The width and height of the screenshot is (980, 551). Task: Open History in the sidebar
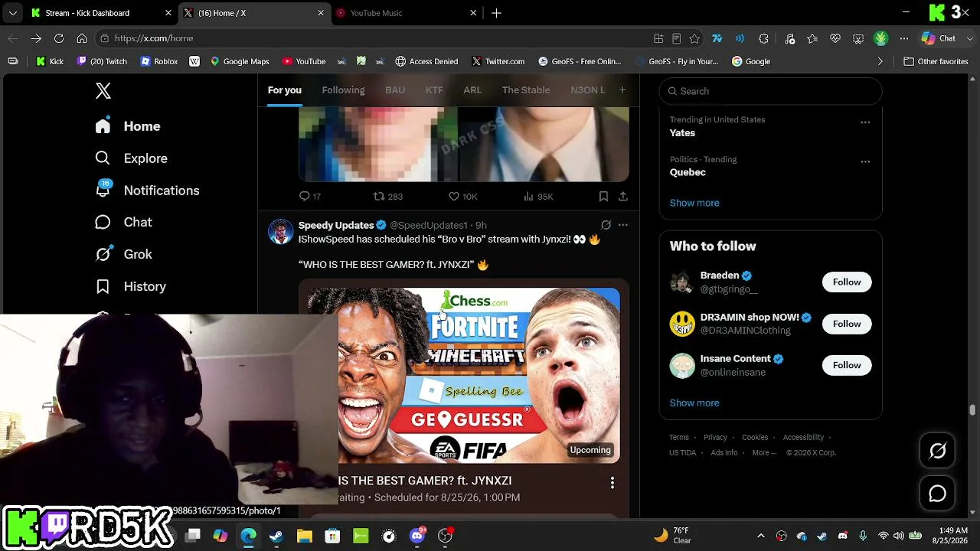130,286
